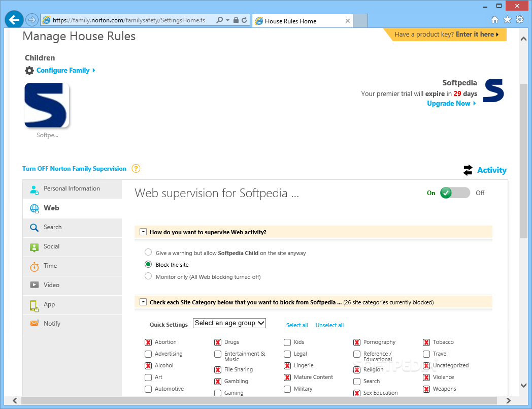Open the 'Select an age group' dropdown
532x409 pixels.
pyautogui.click(x=229, y=323)
